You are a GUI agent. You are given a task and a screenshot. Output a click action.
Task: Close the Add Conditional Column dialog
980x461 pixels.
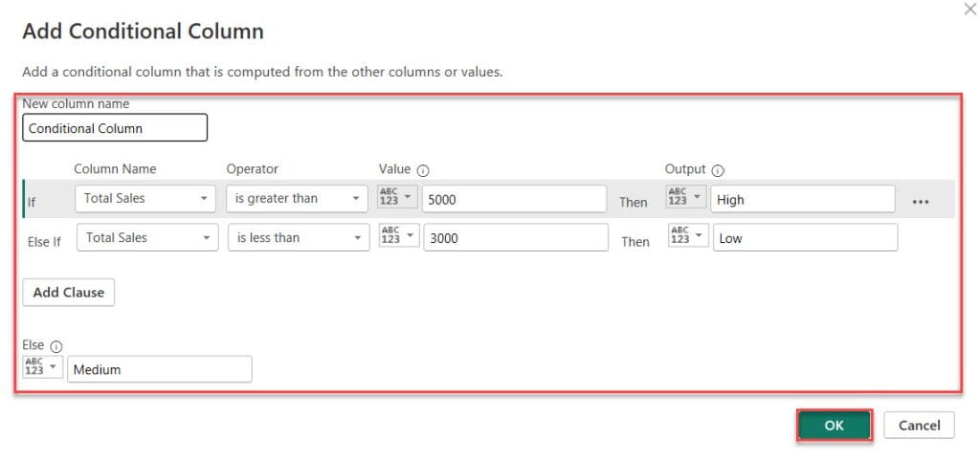pyautogui.click(x=970, y=9)
